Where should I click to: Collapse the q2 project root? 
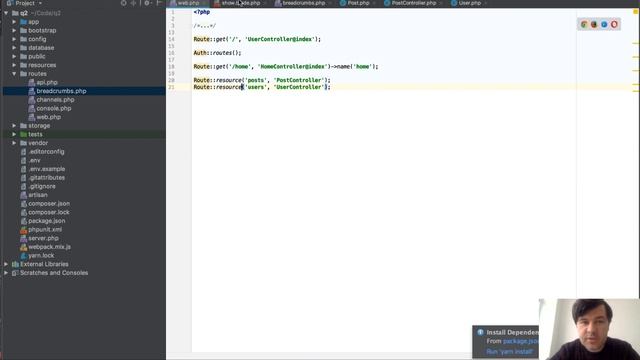pos(6,13)
